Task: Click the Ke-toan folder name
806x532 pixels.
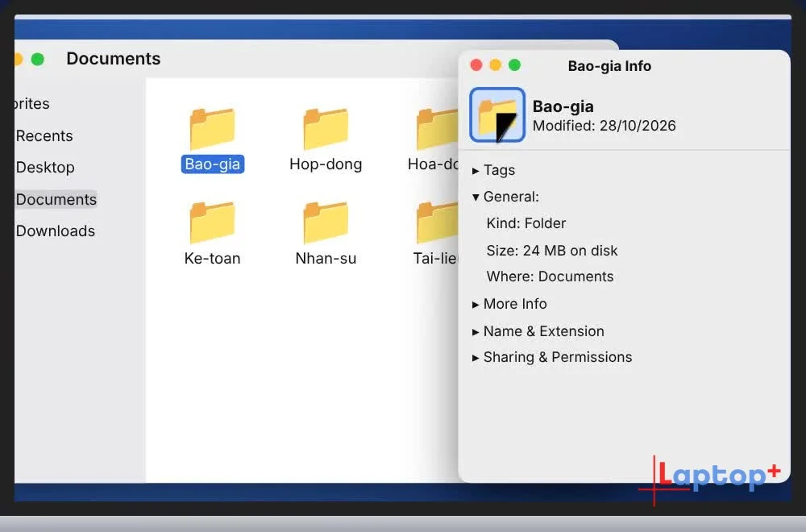Action: click(212, 258)
